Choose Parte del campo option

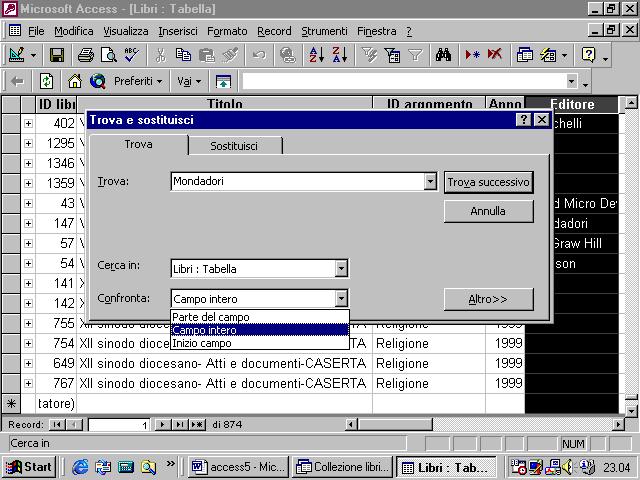[x=260, y=317]
